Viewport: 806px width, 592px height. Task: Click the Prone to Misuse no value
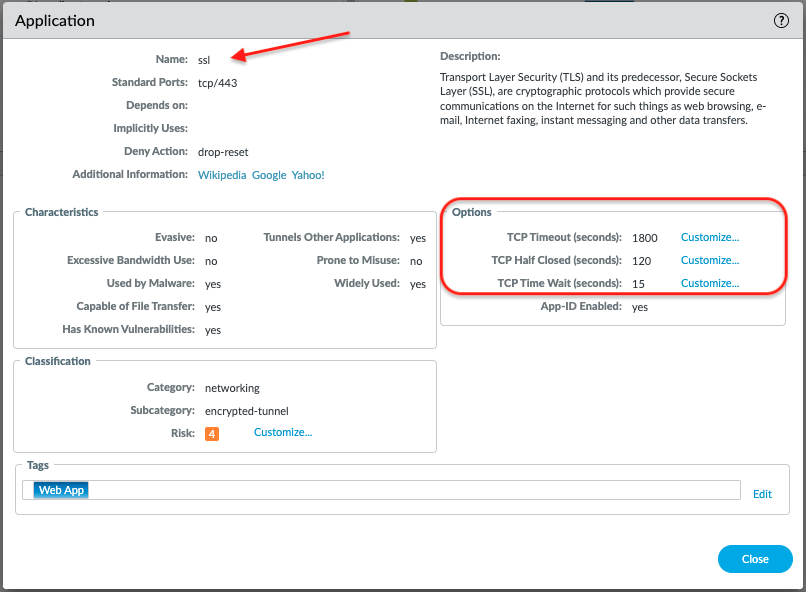coord(416,262)
